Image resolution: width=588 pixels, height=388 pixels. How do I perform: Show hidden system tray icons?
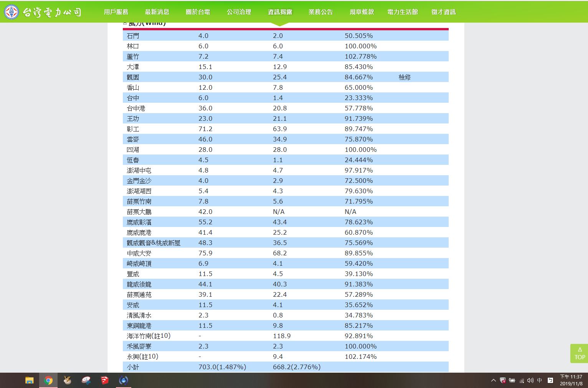point(494,380)
